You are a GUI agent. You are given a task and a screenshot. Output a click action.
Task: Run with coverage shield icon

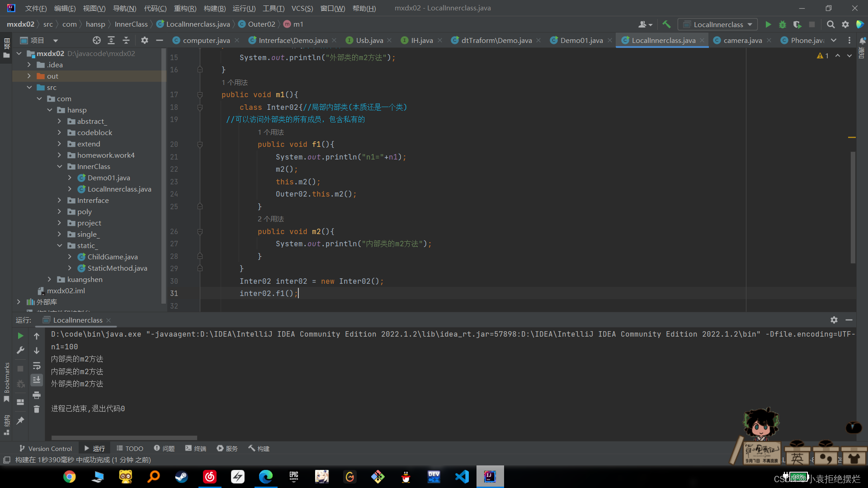click(x=797, y=24)
